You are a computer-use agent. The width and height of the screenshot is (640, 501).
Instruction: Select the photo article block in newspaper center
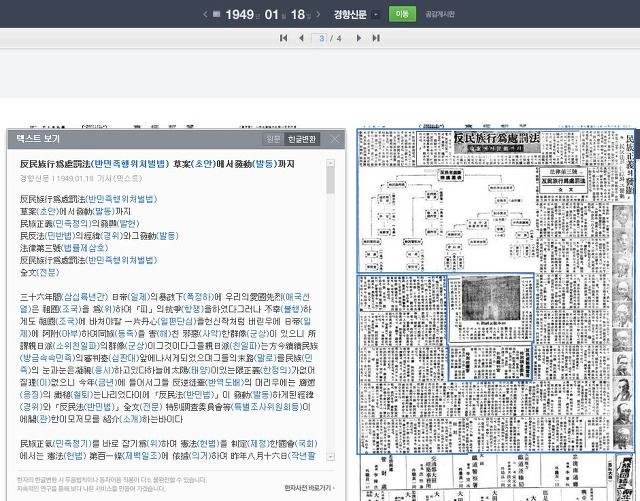tap(491, 308)
